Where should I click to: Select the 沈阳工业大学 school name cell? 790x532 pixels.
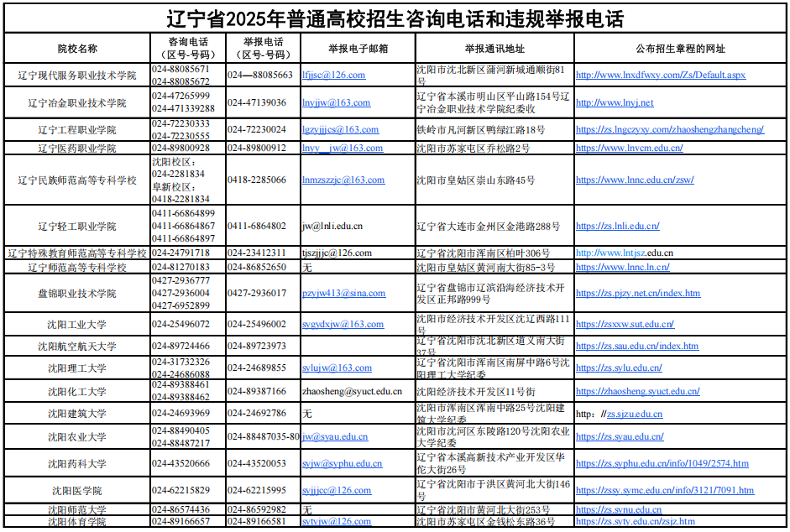click(x=77, y=325)
